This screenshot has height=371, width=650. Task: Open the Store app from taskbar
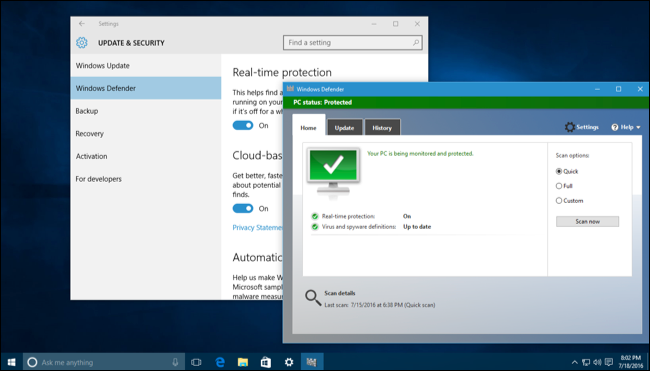click(x=266, y=362)
